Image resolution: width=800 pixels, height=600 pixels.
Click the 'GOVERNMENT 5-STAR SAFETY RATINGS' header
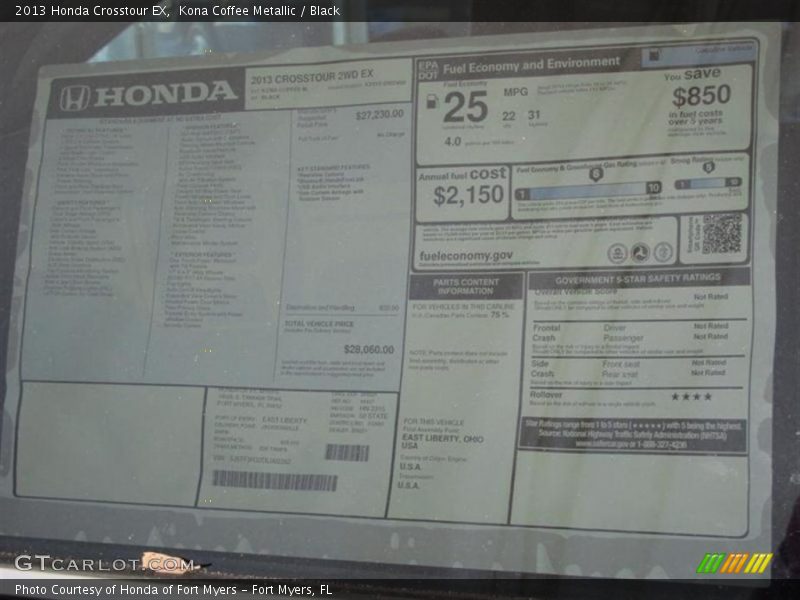pyautogui.click(x=638, y=279)
